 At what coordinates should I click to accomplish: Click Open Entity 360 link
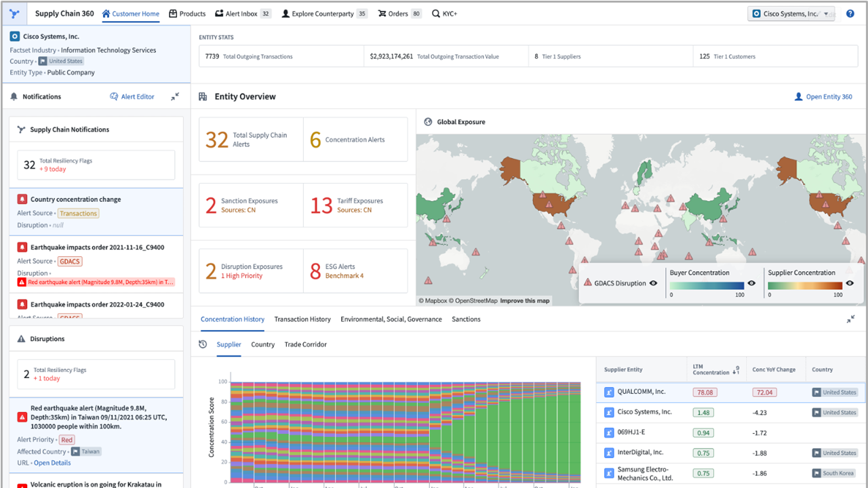click(x=829, y=97)
